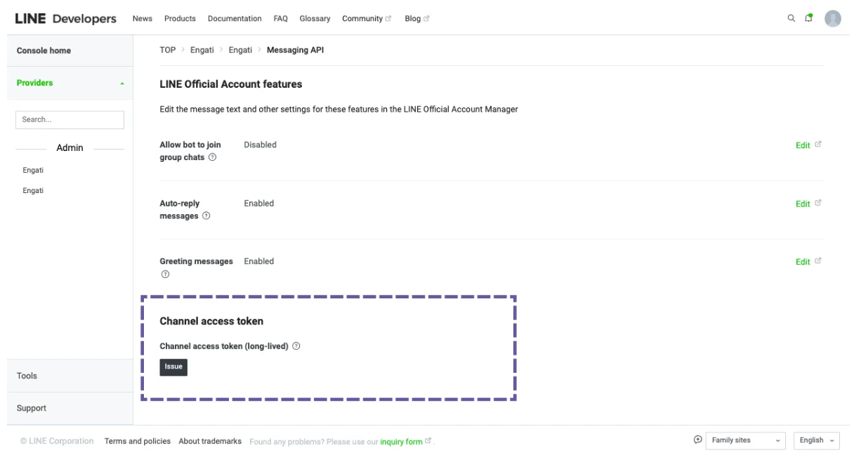Go to Console home in sidebar
This screenshot has height=469, width=868.
click(x=44, y=51)
